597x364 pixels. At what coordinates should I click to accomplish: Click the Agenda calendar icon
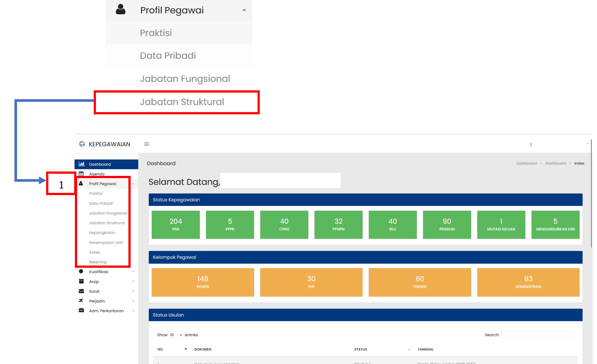tap(81, 174)
